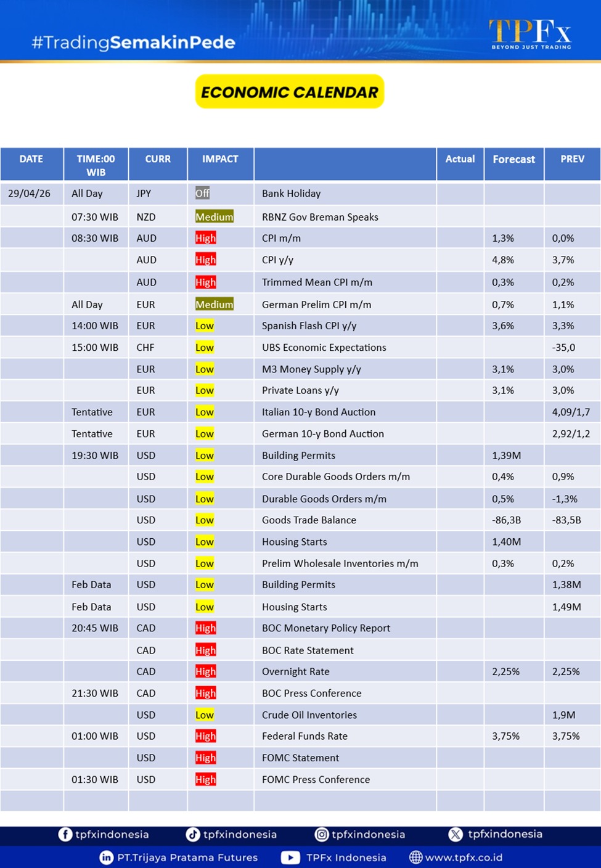This screenshot has width=601, height=868.
Task: Open the LinkedIn icon beside PT.Trijaya
Action: (106, 858)
